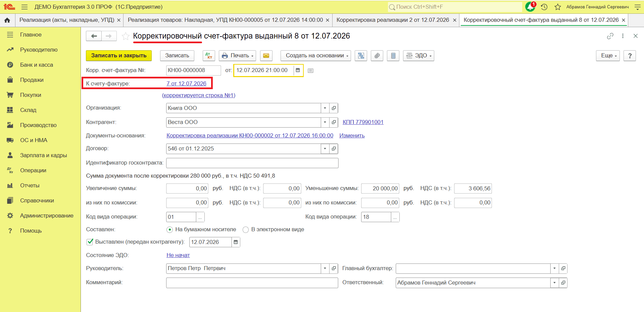Open document structure (related documents) icon
Screen dimensions: 644x312
(x=361, y=56)
